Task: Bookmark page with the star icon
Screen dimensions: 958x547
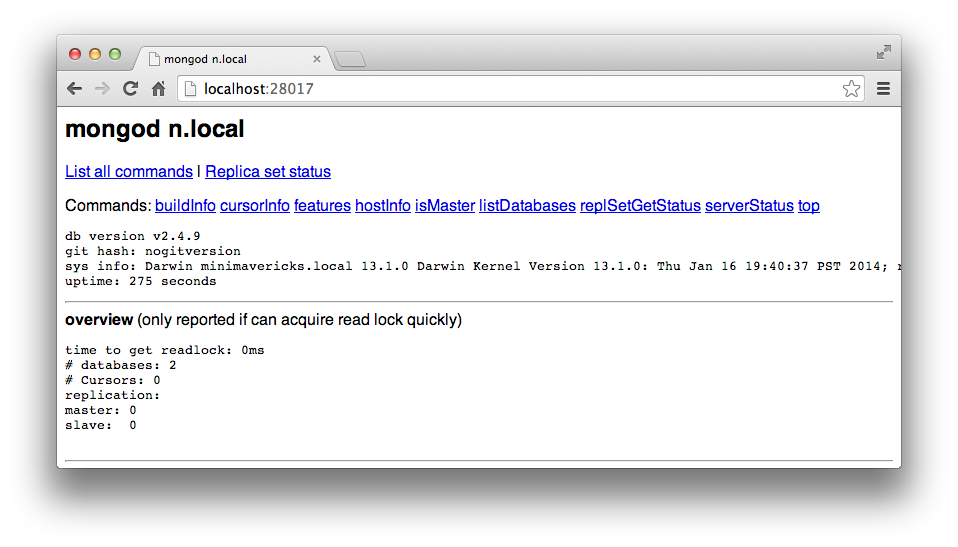Action: click(851, 89)
